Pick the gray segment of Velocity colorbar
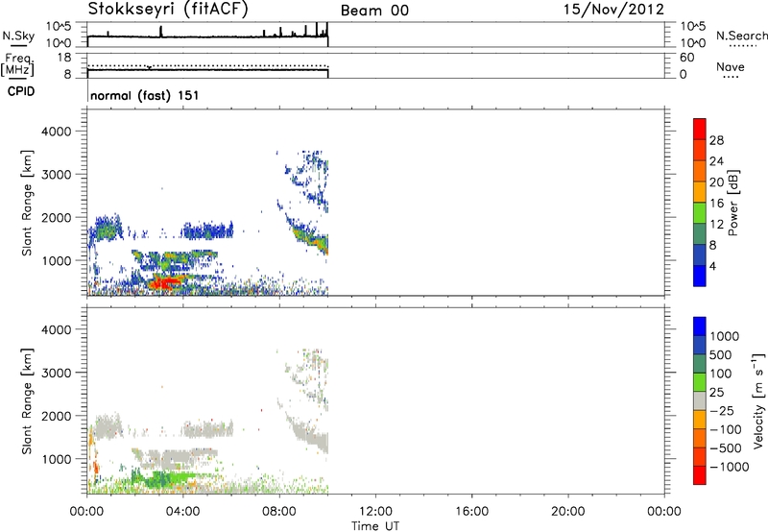Image resolution: width=768 pixels, height=532 pixels. click(700, 400)
